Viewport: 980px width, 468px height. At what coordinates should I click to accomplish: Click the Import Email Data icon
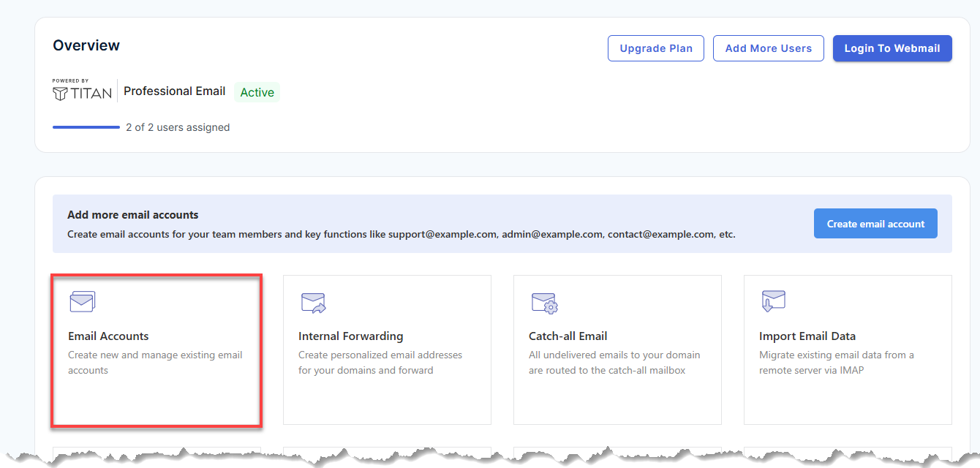(773, 301)
